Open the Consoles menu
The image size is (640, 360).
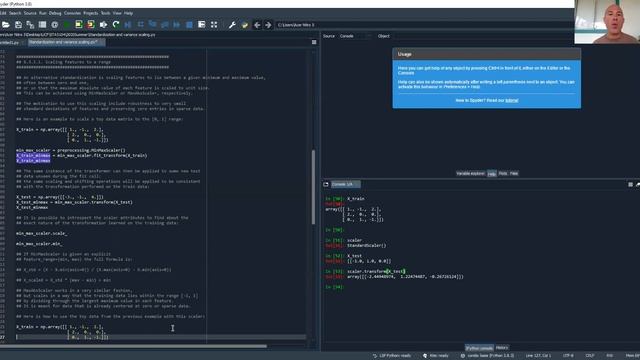click(72, 13)
